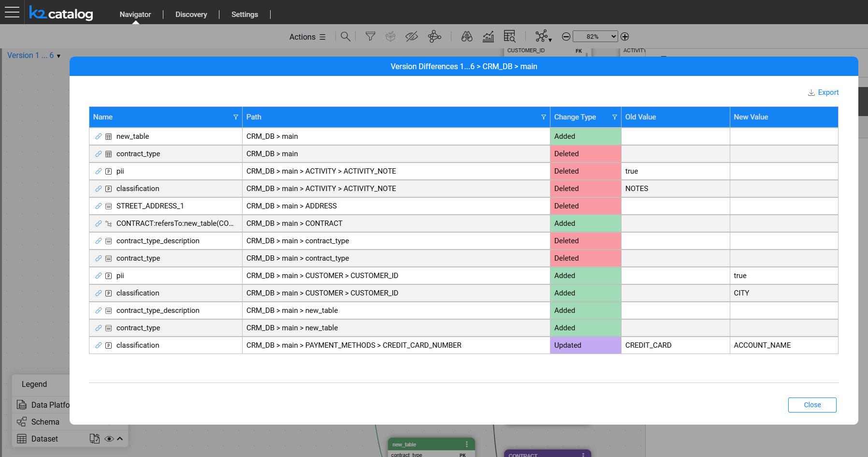
Task: Open the bar chart statistics icon
Action: point(488,37)
